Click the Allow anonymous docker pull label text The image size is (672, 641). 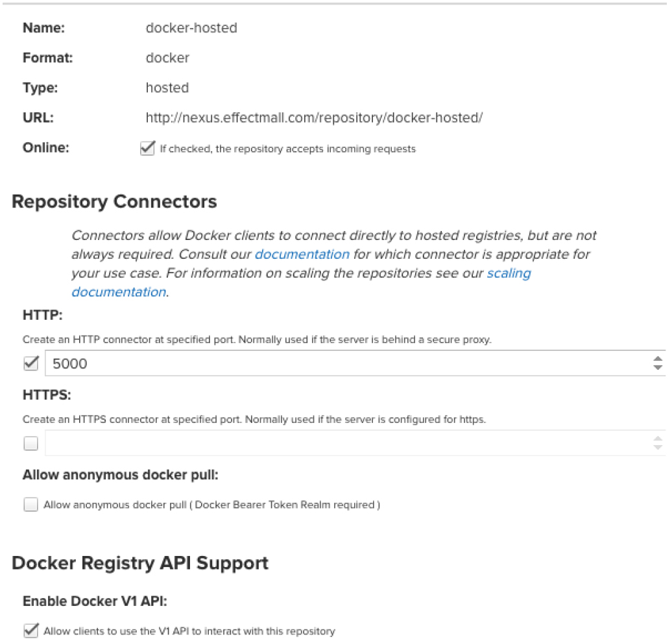pos(211,505)
